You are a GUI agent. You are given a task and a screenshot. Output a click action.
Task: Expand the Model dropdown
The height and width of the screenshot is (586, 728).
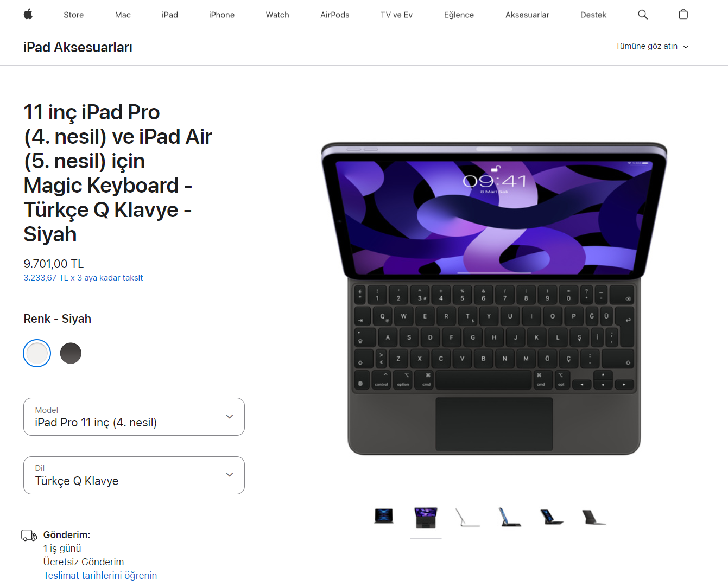pos(134,417)
